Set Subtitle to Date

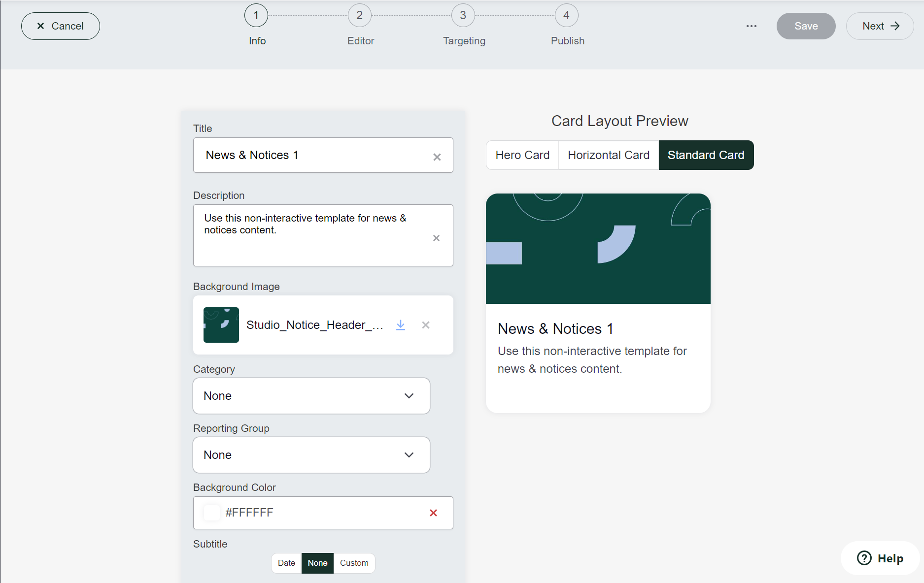coord(286,563)
